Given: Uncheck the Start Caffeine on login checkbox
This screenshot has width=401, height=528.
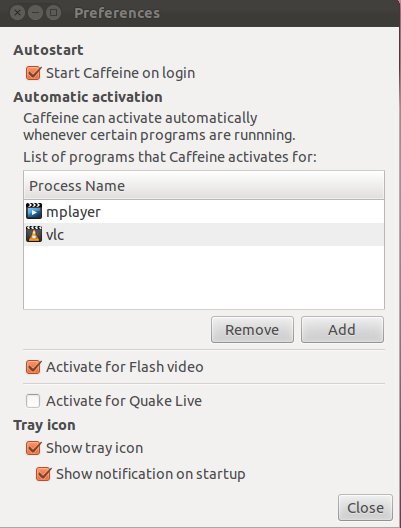Looking at the screenshot, I should (33, 73).
